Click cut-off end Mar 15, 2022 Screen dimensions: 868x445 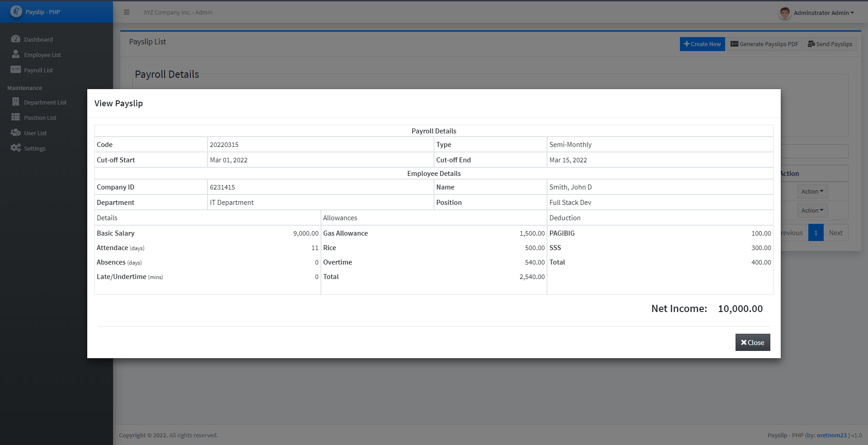[568, 160]
